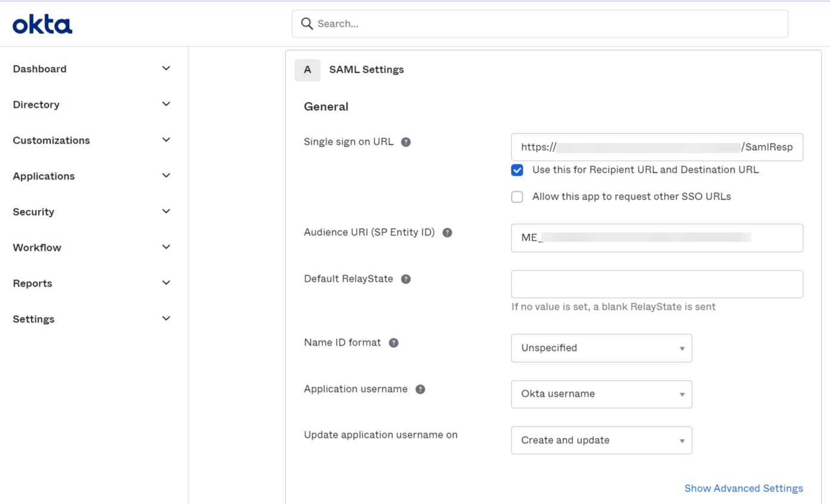Click the Application username help icon
This screenshot has width=830, height=504.
[420, 390]
